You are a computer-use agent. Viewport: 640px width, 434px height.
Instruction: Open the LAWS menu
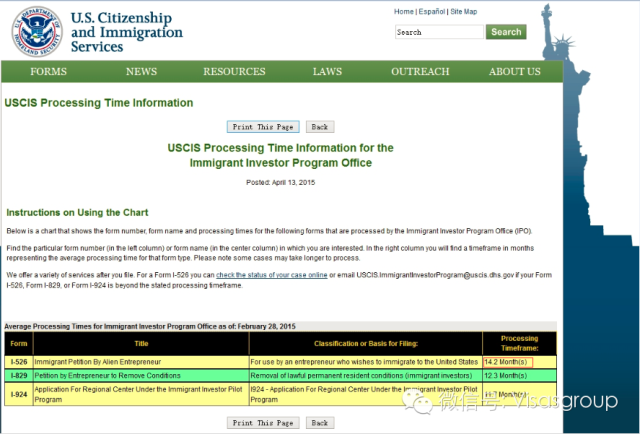[x=327, y=71]
